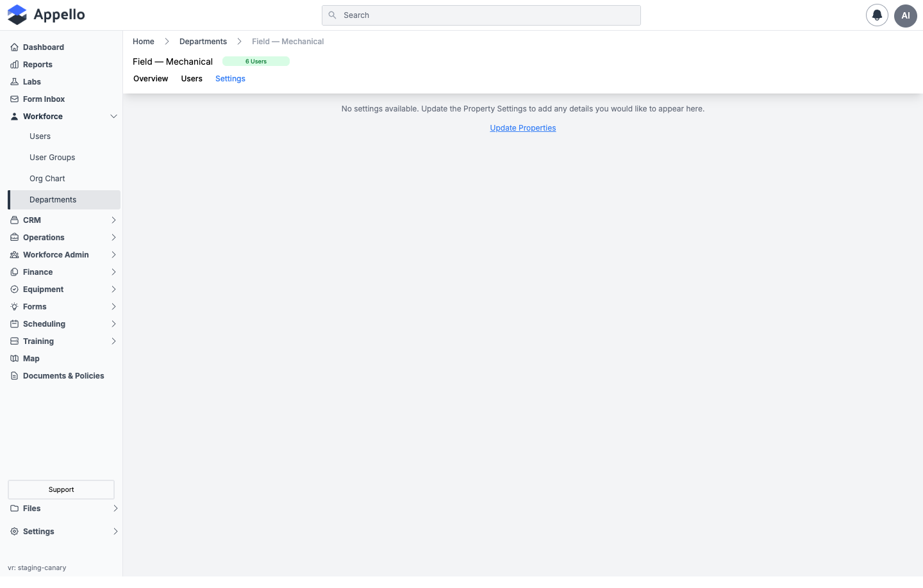Image resolution: width=923 pixels, height=588 pixels.
Task: Go to Departments breadcrumb link
Action: pos(203,42)
